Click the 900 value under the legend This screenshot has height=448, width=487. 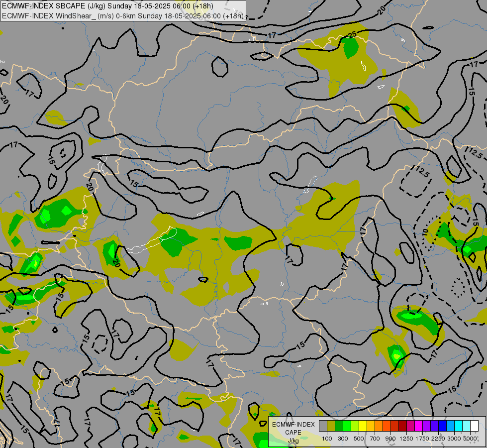pyautogui.click(x=390, y=439)
